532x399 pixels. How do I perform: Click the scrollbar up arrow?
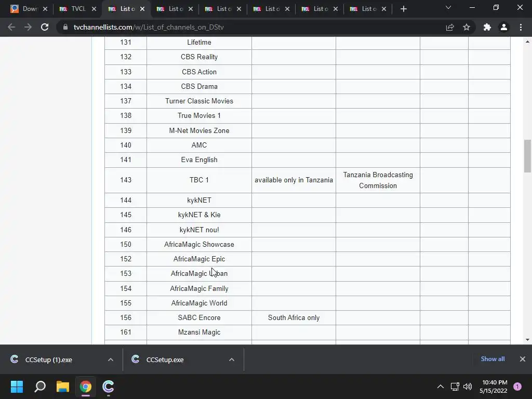(527, 42)
